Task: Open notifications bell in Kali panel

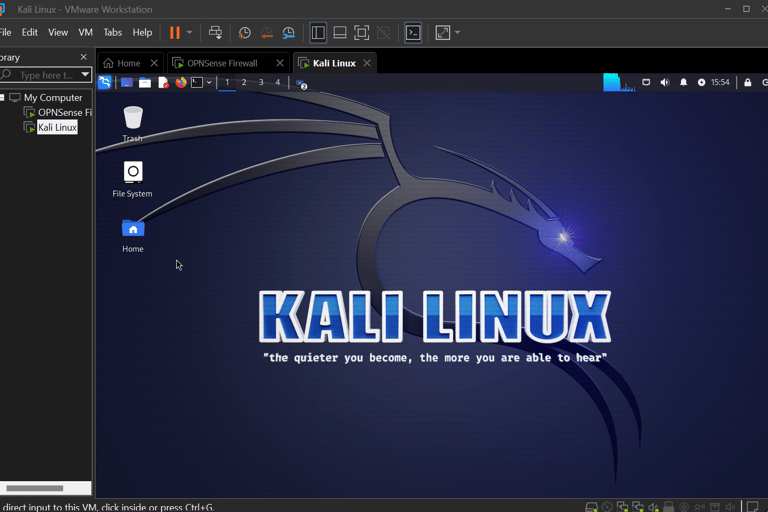Action: pos(683,82)
